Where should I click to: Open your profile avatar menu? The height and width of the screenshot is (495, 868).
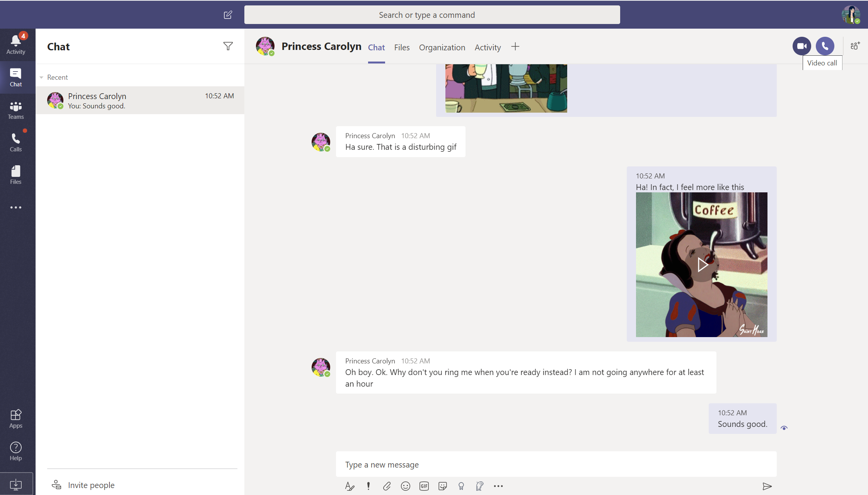pyautogui.click(x=851, y=15)
